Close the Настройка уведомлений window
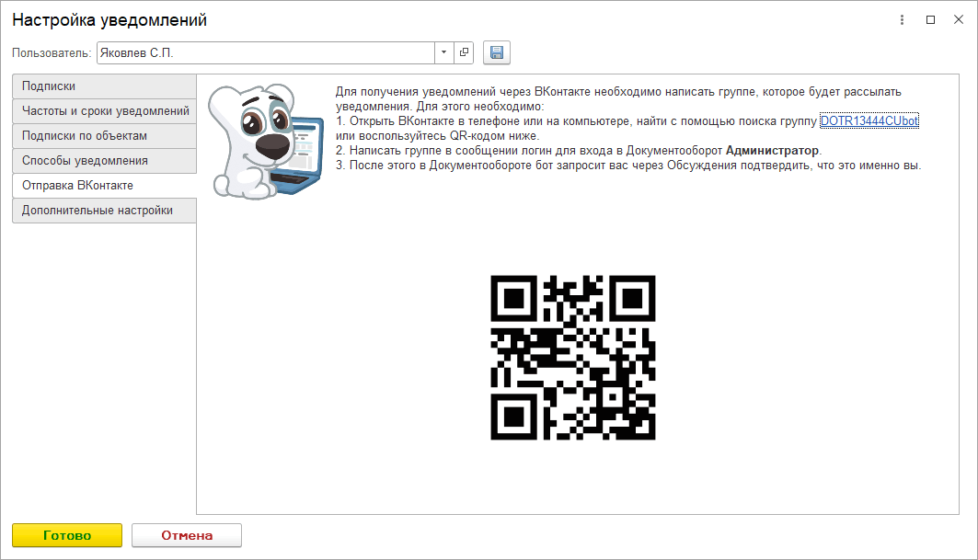978x560 pixels. [959, 20]
